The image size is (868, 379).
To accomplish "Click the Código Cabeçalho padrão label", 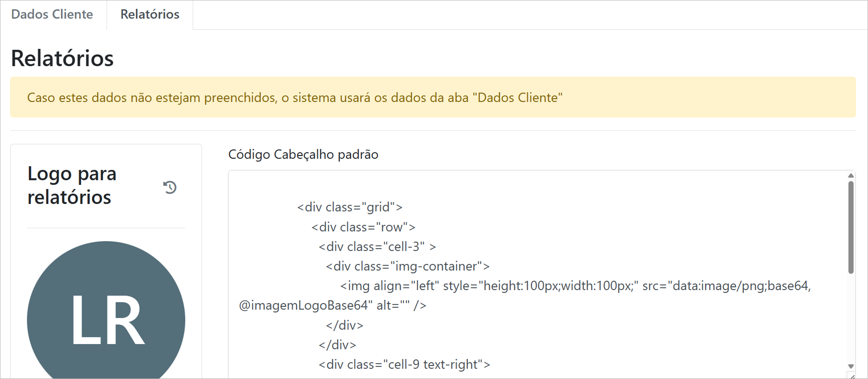I will 303,155.
